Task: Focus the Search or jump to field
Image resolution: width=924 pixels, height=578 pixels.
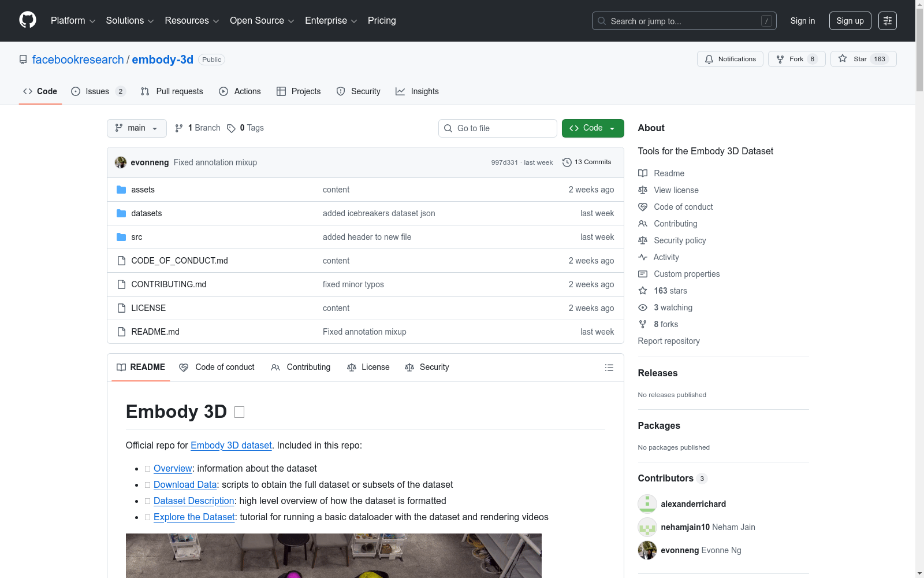Action: click(x=684, y=21)
